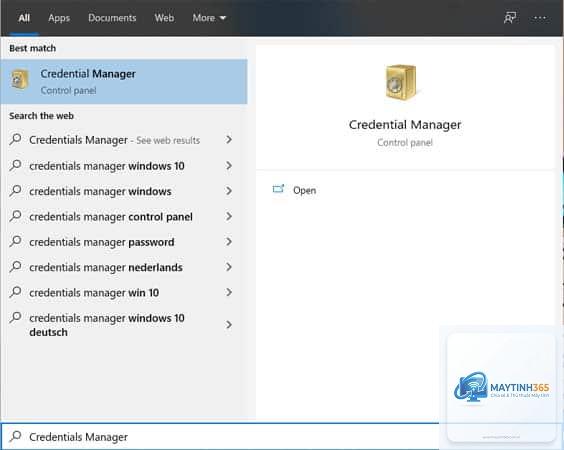Open the Documents search tab
Image resolution: width=564 pixels, height=450 pixels.
pos(112,18)
